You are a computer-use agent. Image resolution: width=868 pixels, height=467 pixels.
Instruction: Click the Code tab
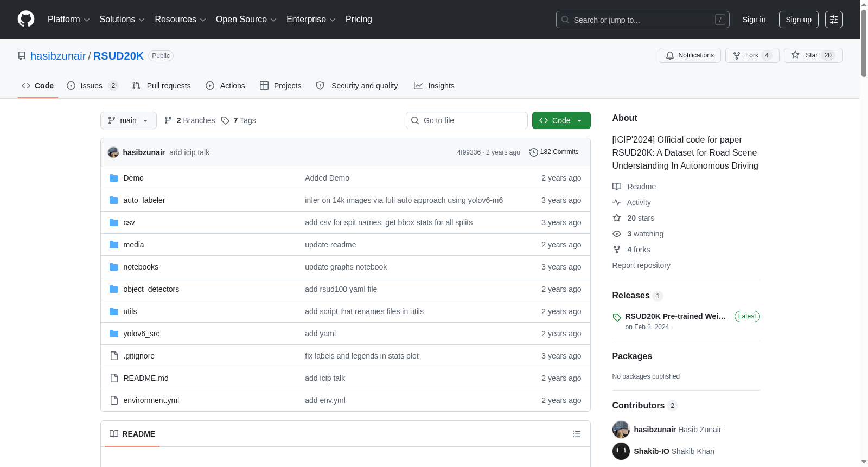coord(38,86)
